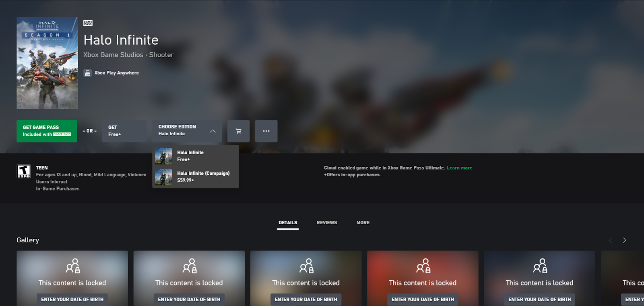Click Enter Your Date of Birth, second gallery card
644x306 pixels.
189,300
